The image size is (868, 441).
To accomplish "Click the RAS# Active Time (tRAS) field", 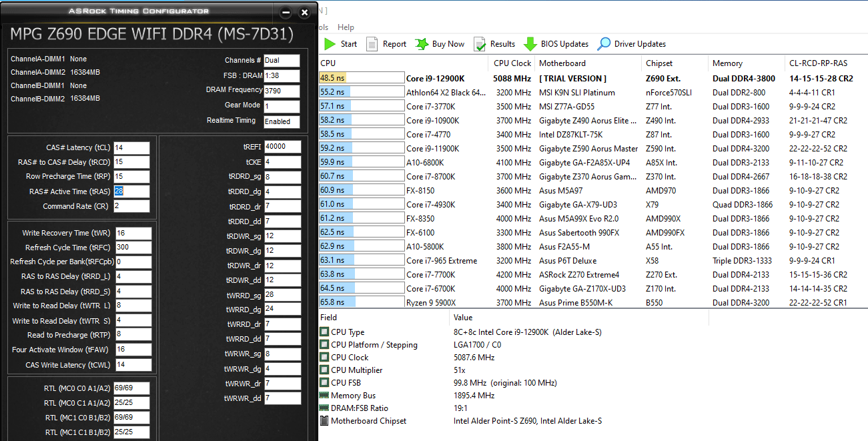I will pos(131,191).
